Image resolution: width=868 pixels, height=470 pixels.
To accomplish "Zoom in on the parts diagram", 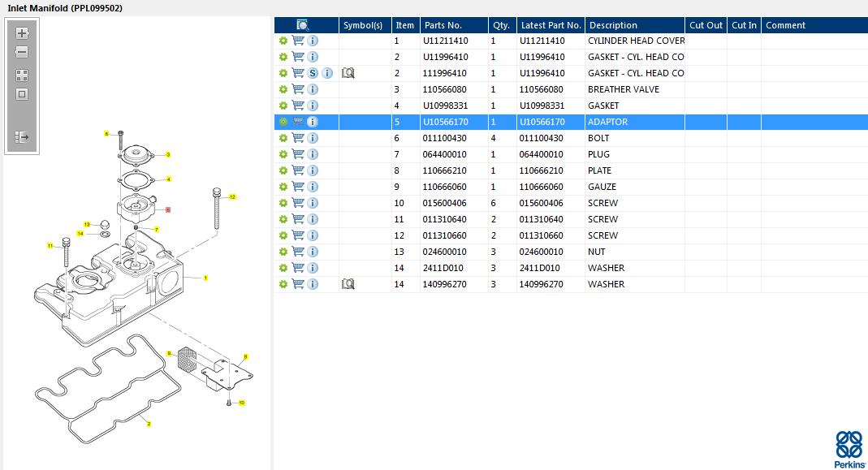I will pos(22,33).
